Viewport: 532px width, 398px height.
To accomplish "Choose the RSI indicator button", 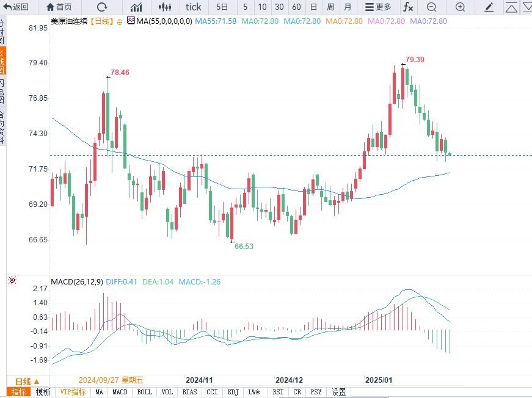I will (278, 393).
